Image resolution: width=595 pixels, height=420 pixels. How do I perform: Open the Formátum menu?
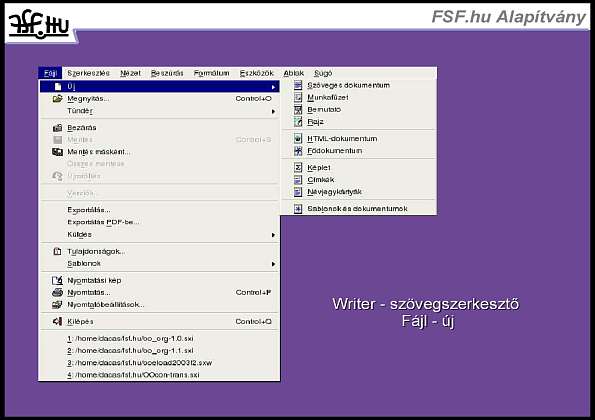pos(211,73)
